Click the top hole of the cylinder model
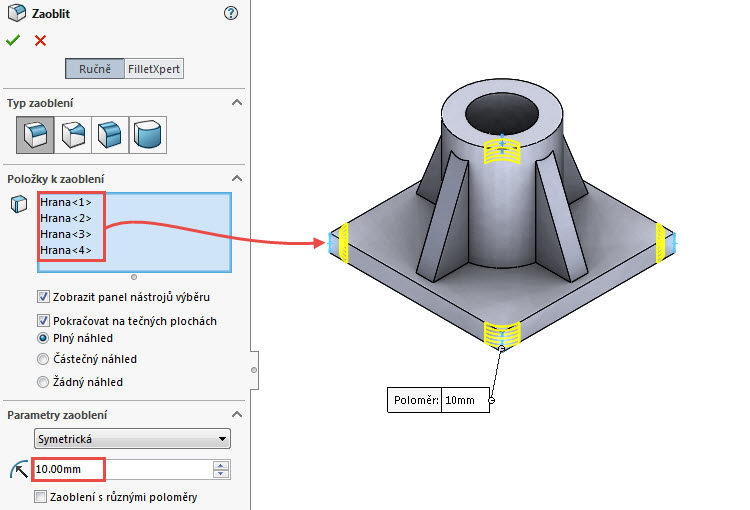Image resolution: width=750 pixels, height=510 pixels. [x=502, y=114]
